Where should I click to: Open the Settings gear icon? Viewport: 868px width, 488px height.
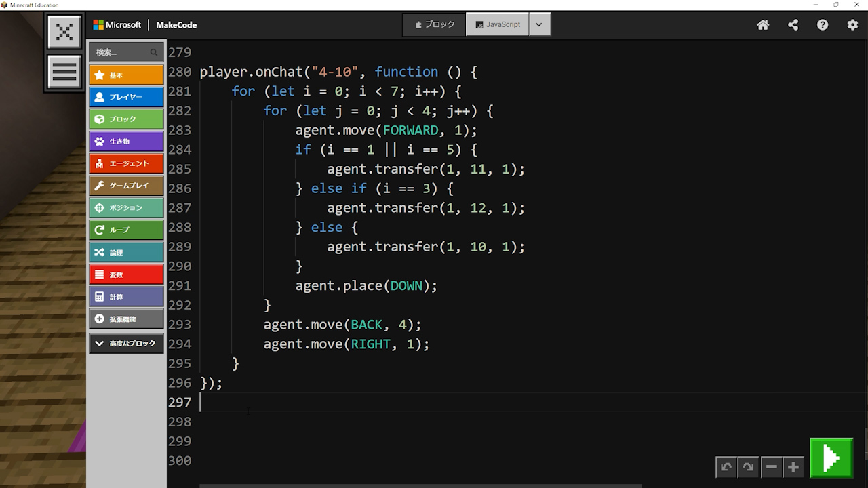pos(852,25)
